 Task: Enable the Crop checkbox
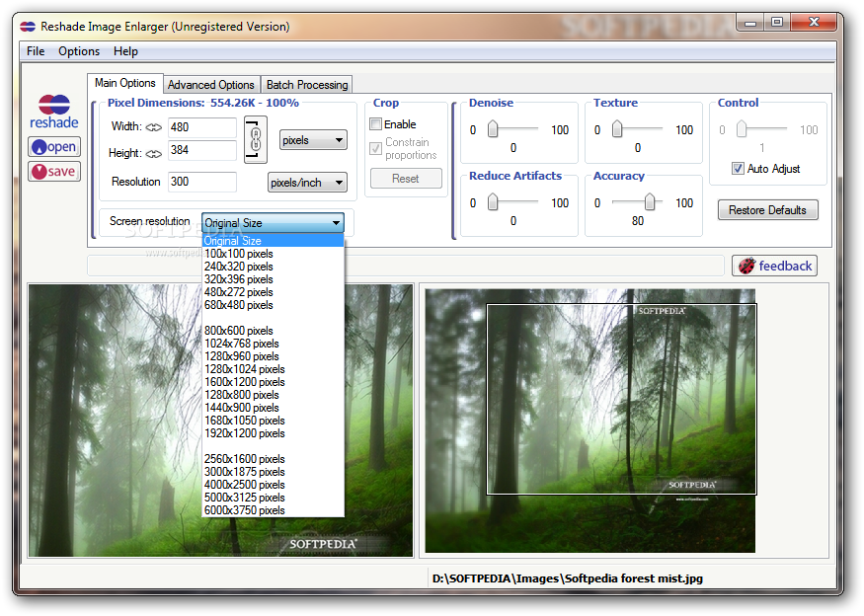click(x=376, y=124)
